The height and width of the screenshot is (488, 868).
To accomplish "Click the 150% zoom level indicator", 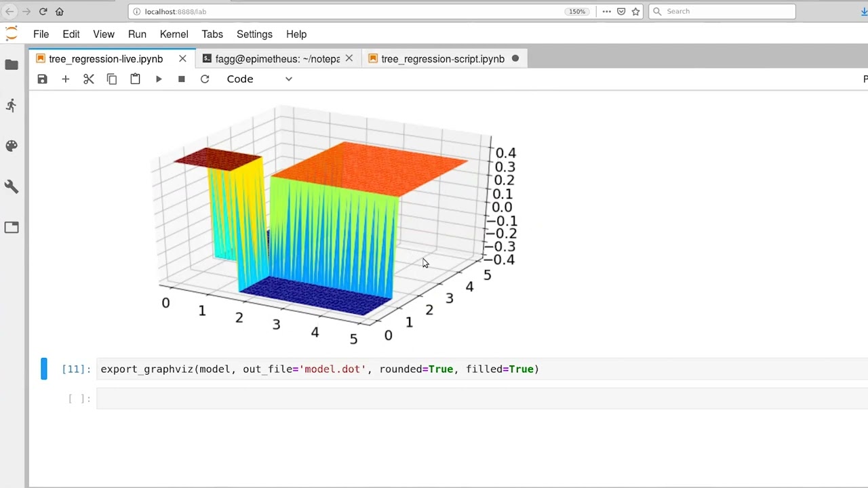I will tap(577, 12).
